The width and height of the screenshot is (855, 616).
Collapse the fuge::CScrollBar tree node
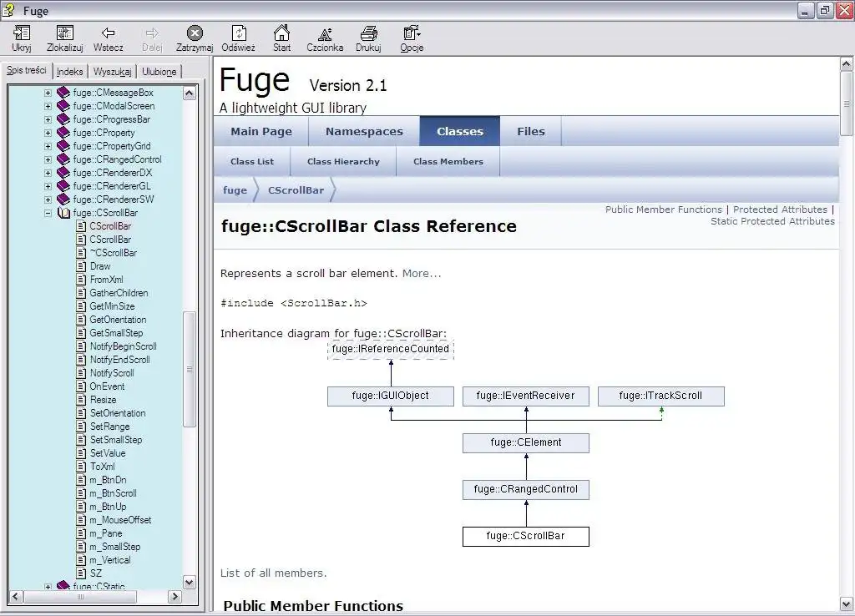48,213
